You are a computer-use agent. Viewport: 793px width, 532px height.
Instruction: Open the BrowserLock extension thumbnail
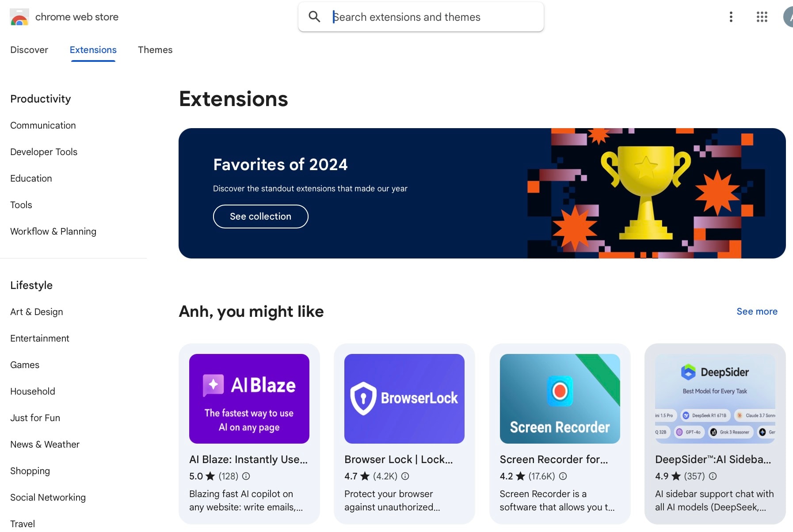click(x=404, y=399)
